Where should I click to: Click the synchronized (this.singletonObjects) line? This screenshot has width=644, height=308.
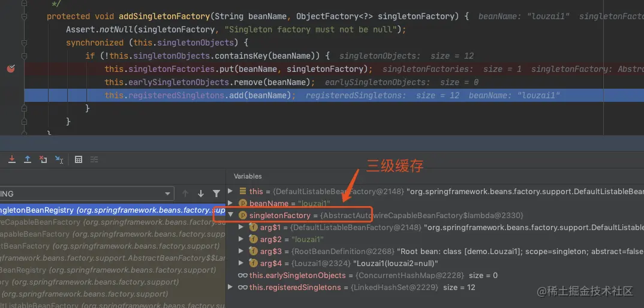pyautogui.click(x=157, y=43)
